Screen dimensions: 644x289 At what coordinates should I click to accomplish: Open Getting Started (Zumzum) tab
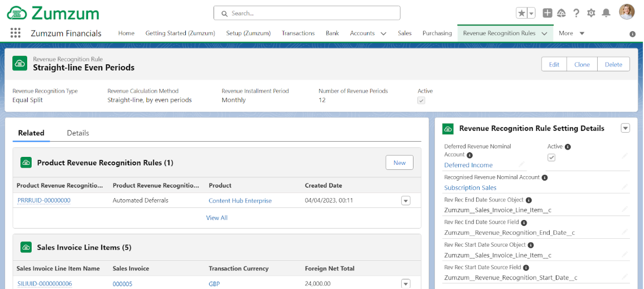180,33
